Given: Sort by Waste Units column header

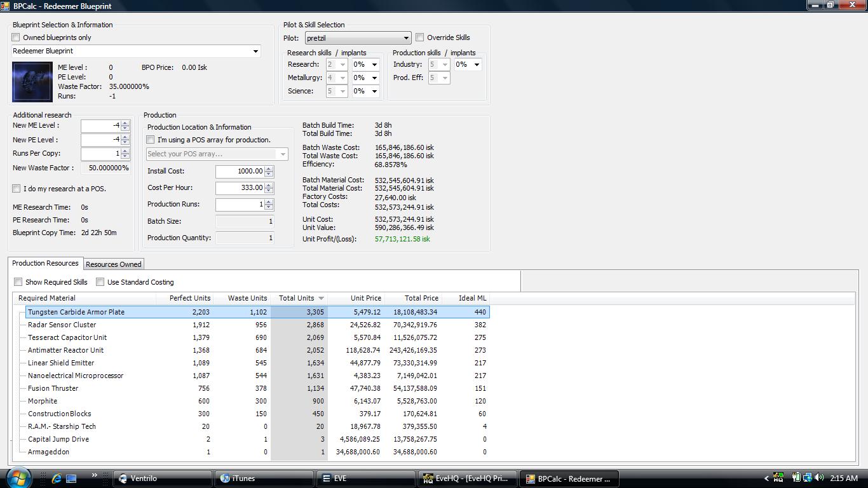Looking at the screenshot, I should (243, 298).
